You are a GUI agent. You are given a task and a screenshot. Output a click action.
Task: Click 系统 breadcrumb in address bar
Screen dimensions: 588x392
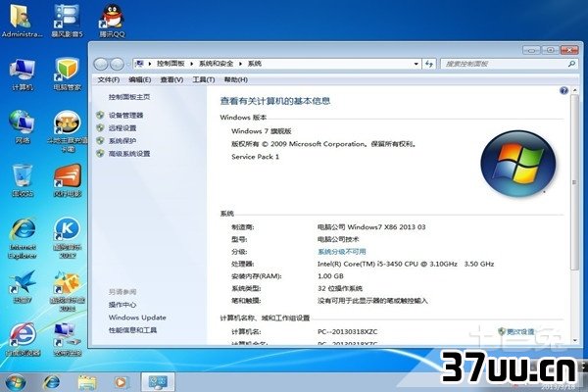[255, 64]
